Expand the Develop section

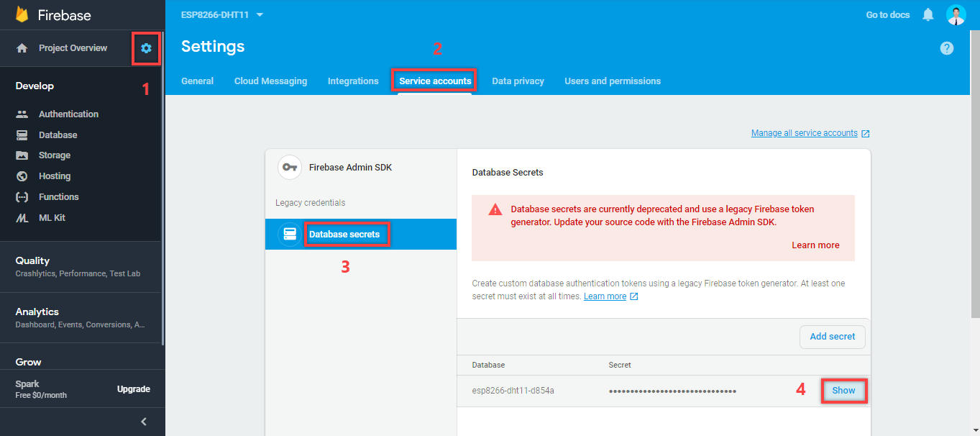tap(35, 86)
